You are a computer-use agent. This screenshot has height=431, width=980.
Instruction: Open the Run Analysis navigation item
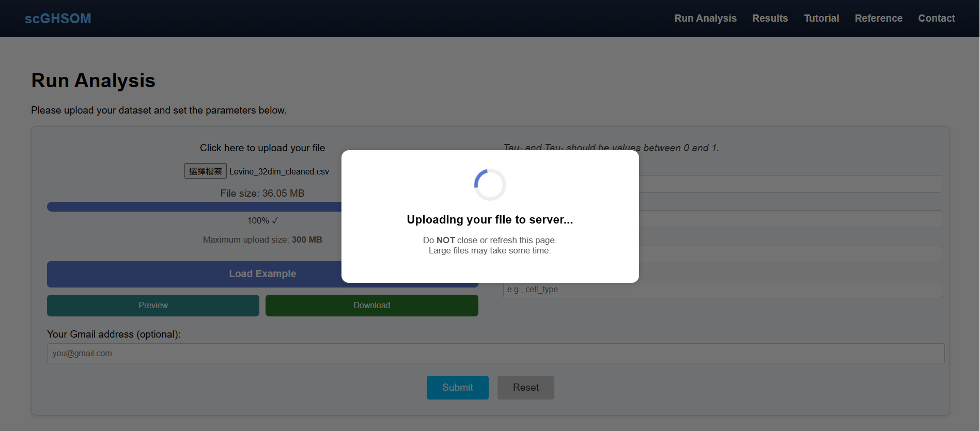click(x=705, y=19)
